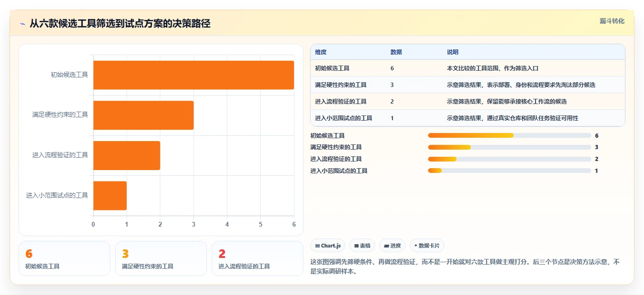
Task: Click the 说明 table column header
Action: click(453, 52)
